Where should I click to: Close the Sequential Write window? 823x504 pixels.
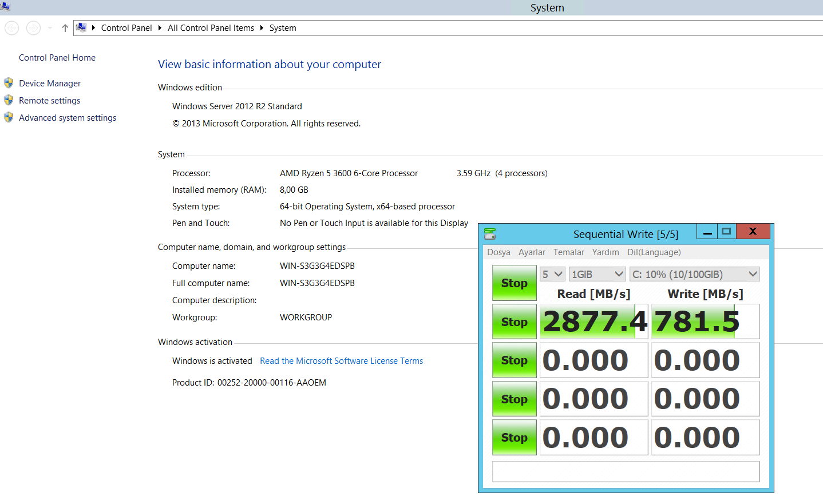pyautogui.click(x=753, y=232)
